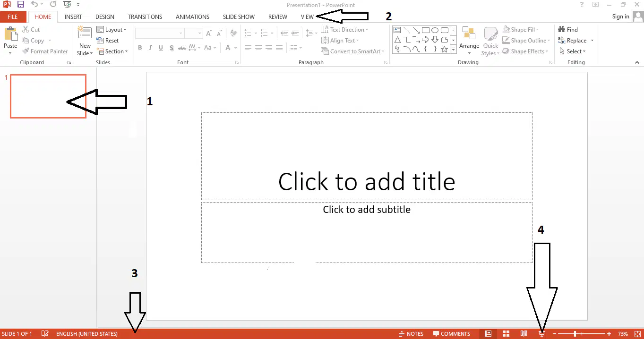Image resolution: width=644 pixels, height=339 pixels.
Task: Switch to Reading View
Action: (524, 334)
